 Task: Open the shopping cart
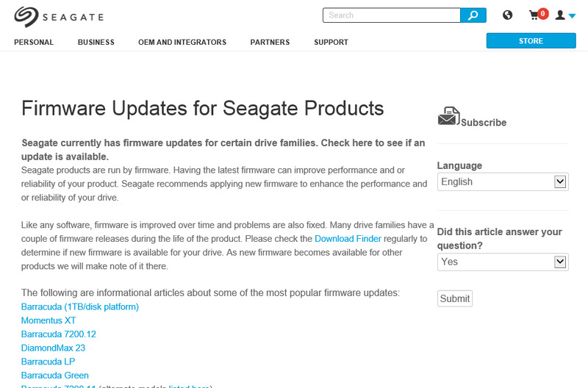pos(536,15)
